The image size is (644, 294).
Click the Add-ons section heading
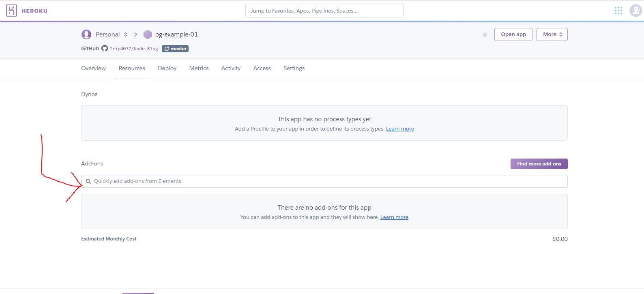(x=92, y=163)
